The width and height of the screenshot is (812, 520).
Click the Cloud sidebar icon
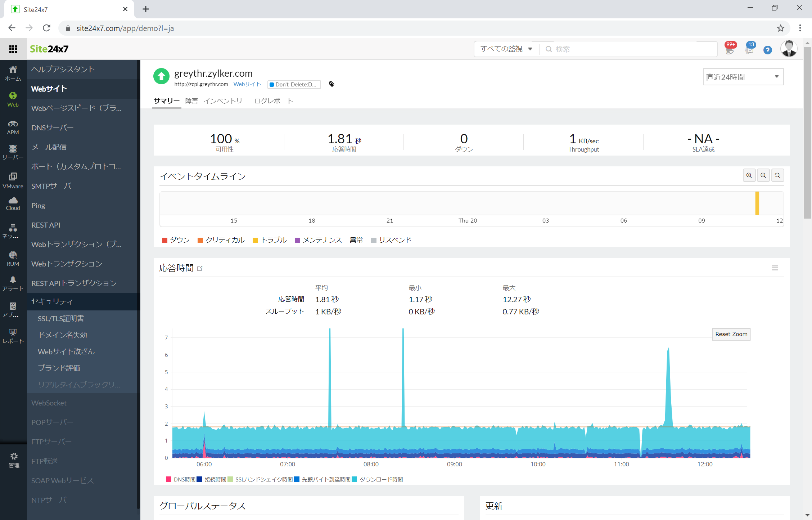tap(13, 204)
